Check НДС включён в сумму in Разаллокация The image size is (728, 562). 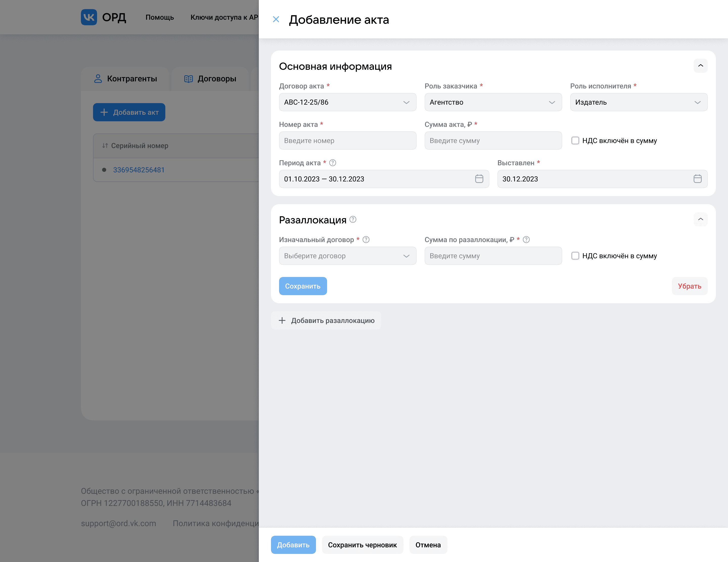pyautogui.click(x=575, y=256)
